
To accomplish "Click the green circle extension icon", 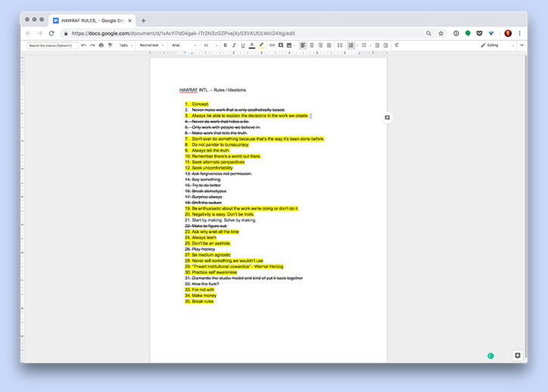I will click(x=468, y=33).
